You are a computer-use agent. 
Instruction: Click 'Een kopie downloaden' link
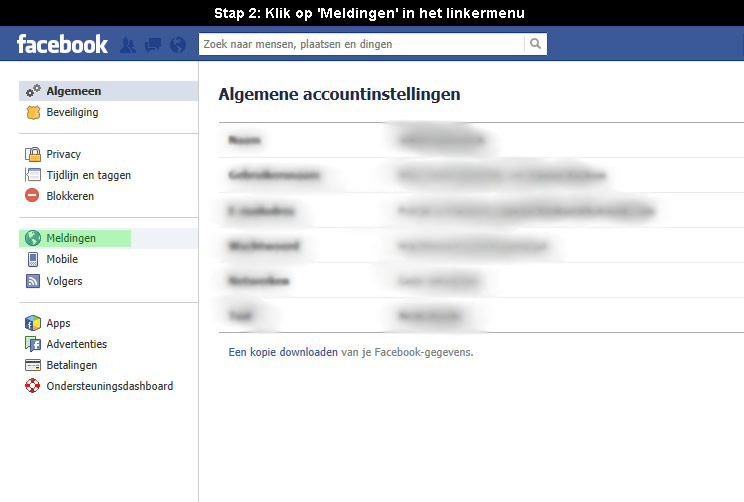pos(283,352)
